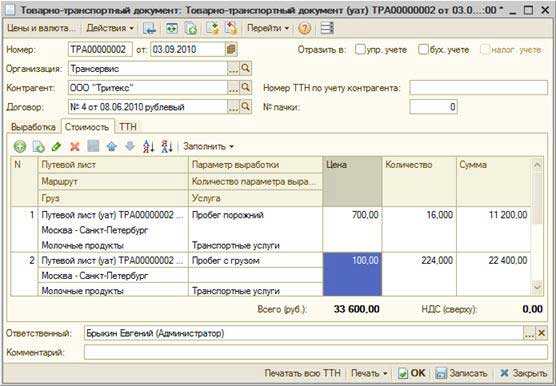The width and height of the screenshot is (556, 386).
Task: Click the Печатать всю ТТН button
Action: click(302, 373)
